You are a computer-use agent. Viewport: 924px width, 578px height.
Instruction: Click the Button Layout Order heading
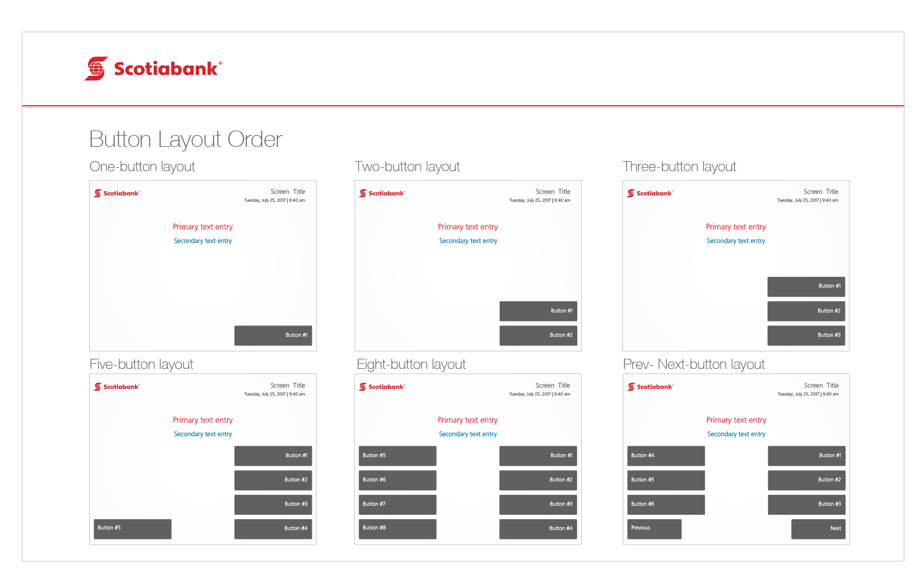186,140
